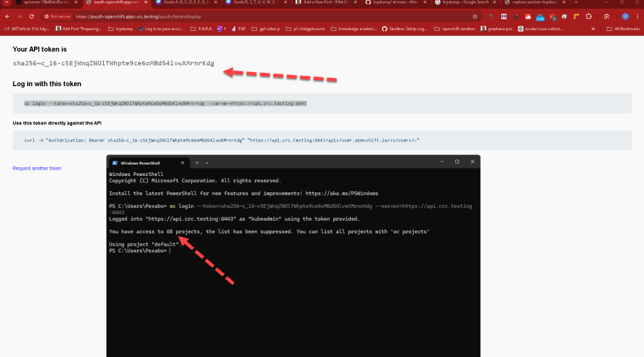Click the 12:00 clock extension icon
The image size is (644, 357).
click(540, 17)
